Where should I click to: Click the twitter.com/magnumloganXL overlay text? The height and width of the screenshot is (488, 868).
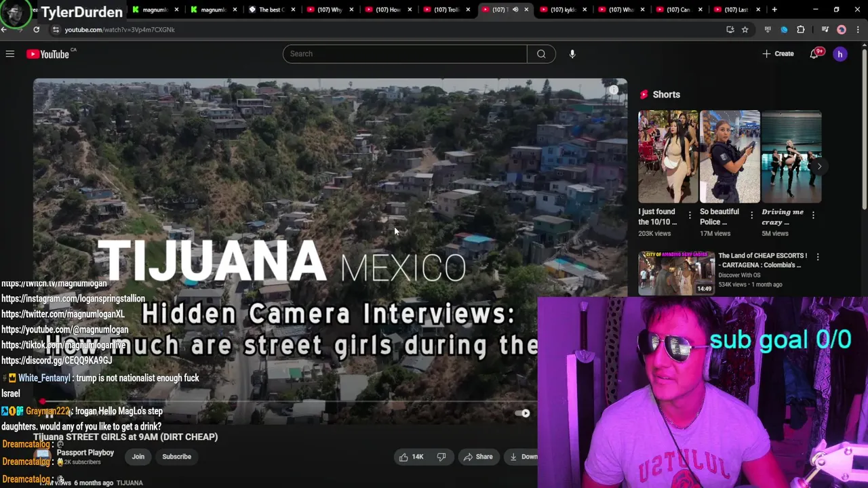[63, 314]
